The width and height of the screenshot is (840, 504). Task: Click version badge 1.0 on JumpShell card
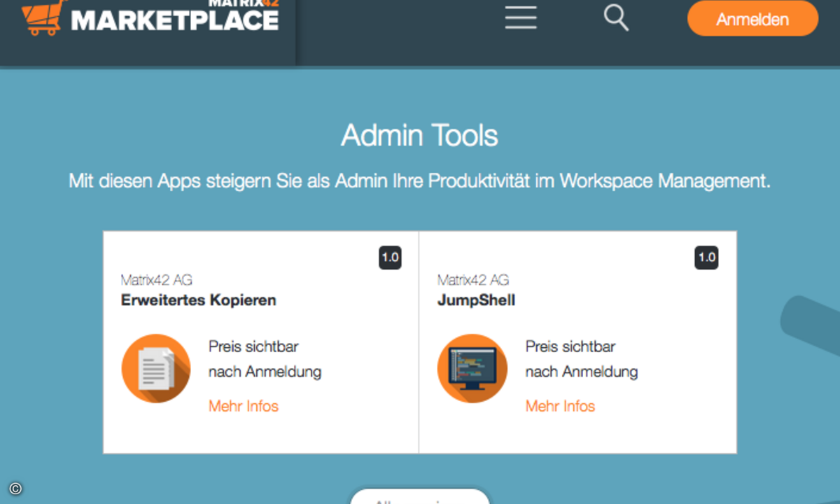(707, 258)
